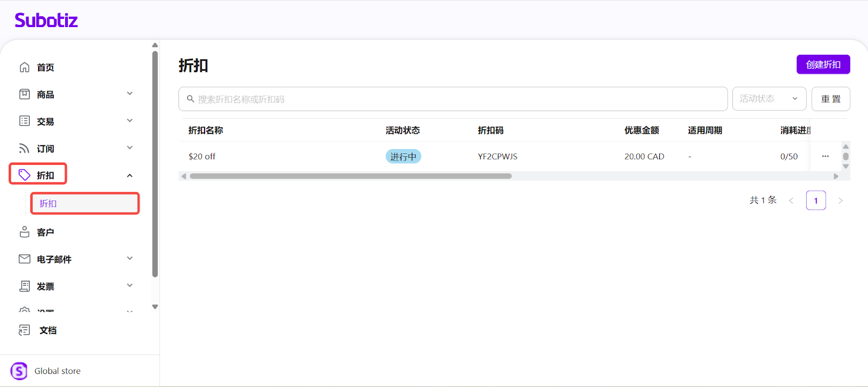This screenshot has width=868, height=387.
Task: Click the 折扣 discount tag icon
Action: 24,175
